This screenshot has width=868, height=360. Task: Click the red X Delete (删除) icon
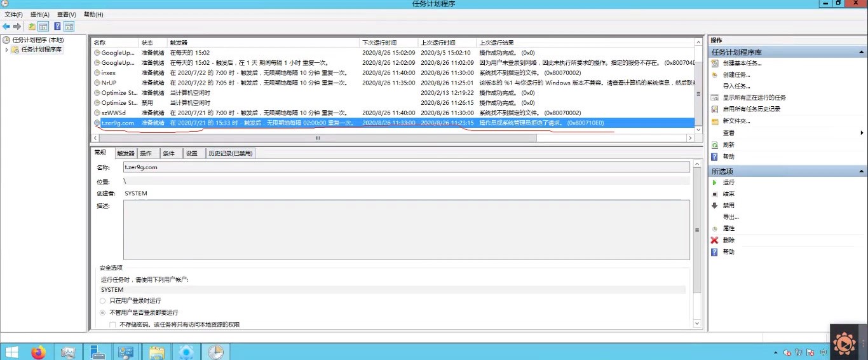click(715, 240)
